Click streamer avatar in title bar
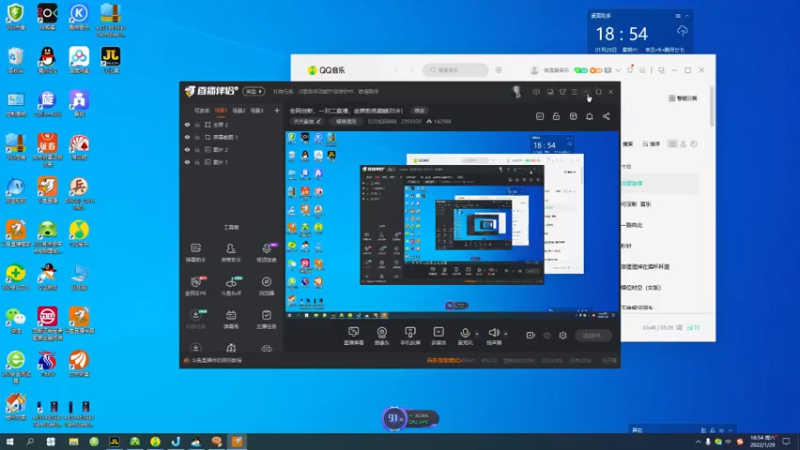 pyautogui.click(x=516, y=92)
